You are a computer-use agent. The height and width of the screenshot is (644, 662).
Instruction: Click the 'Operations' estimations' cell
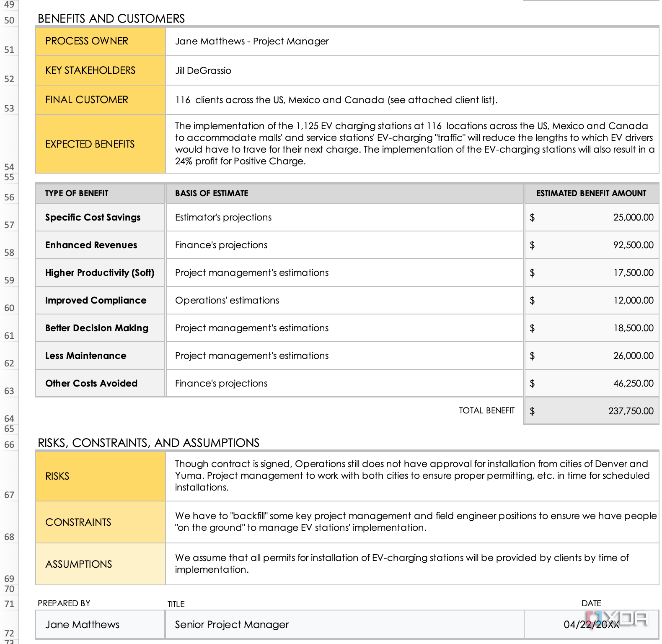point(345,300)
